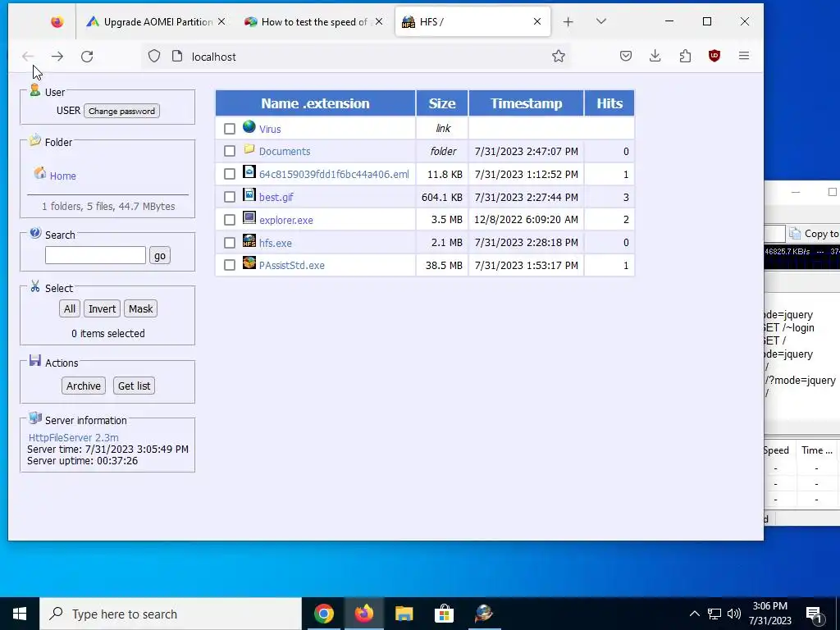Show hidden tray icons chevron

pyautogui.click(x=694, y=614)
